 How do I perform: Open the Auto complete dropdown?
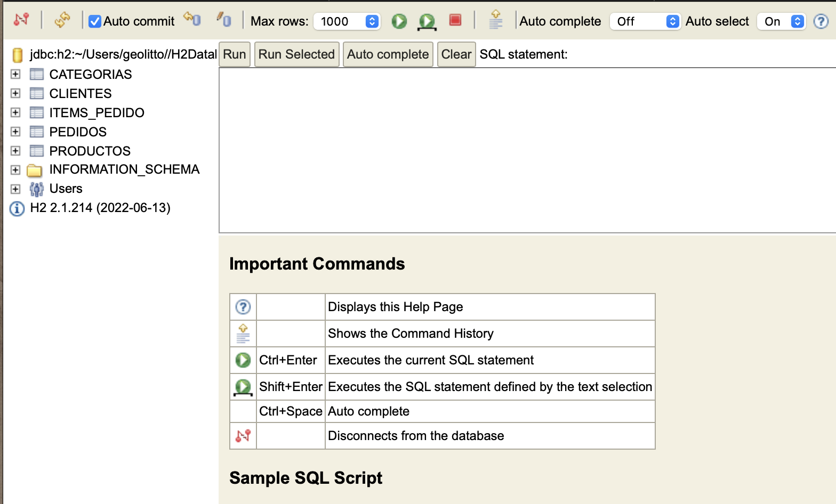pos(645,21)
